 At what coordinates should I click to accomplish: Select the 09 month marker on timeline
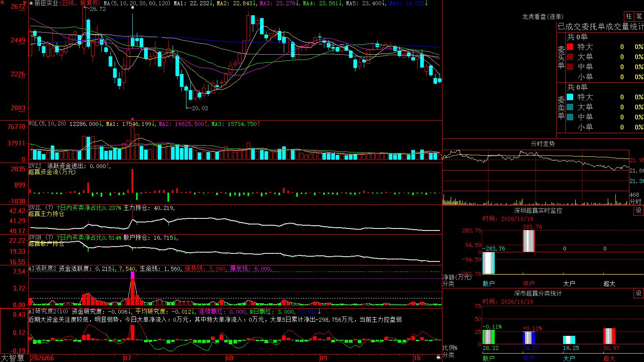pos(324,358)
